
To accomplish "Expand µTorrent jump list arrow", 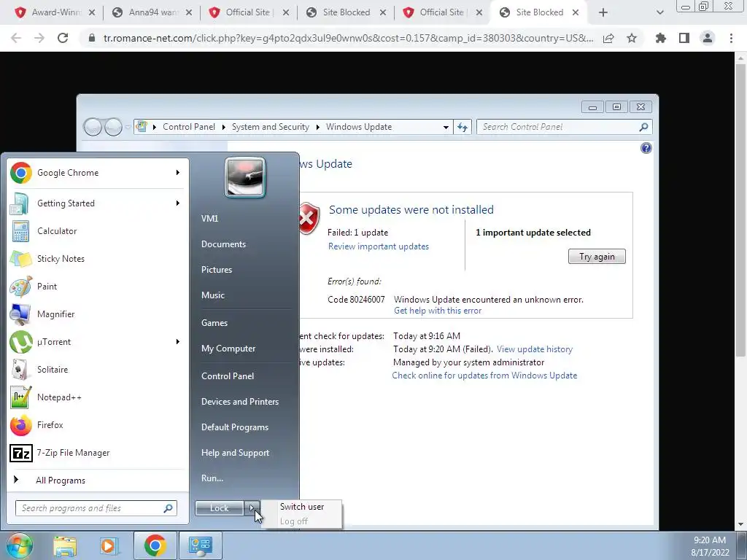I will tap(178, 342).
